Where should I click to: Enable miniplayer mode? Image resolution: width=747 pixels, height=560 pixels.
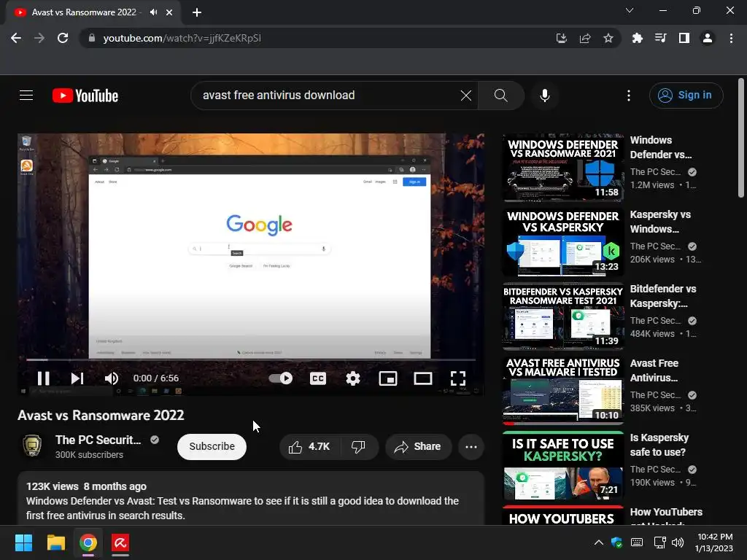coord(388,378)
